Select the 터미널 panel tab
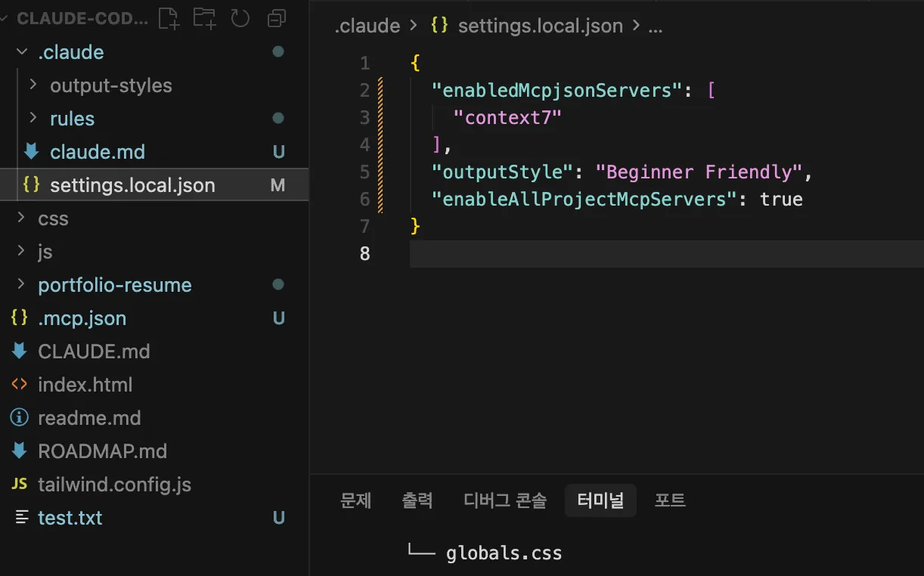The width and height of the screenshot is (924, 576). click(600, 500)
